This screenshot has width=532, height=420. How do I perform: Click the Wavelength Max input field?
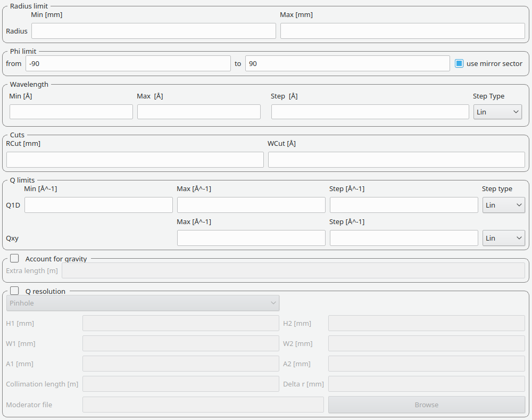coord(198,112)
